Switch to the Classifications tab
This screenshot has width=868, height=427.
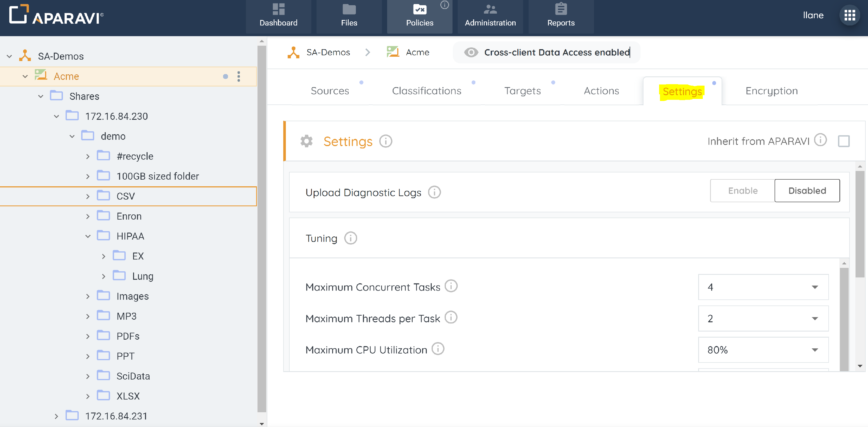point(426,91)
